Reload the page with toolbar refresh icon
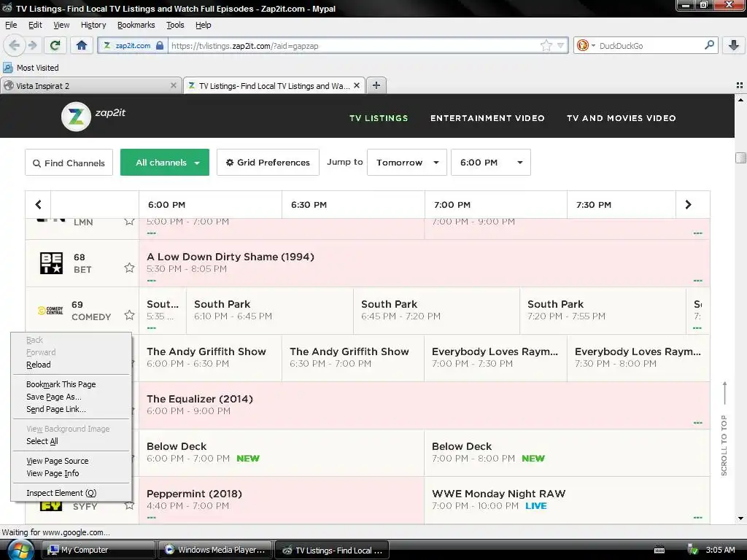This screenshot has height=560, width=747. pos(55,45)
